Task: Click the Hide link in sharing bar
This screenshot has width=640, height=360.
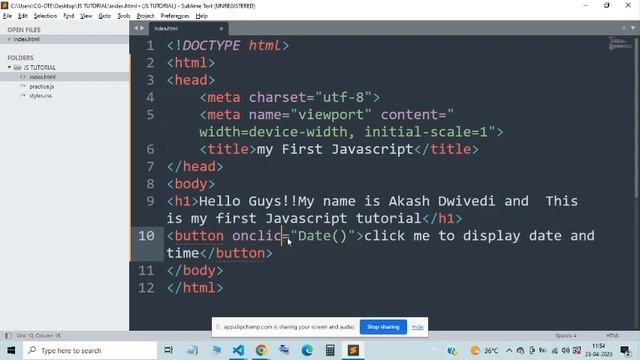Action: pyautogui.click(x=417, y=327)
